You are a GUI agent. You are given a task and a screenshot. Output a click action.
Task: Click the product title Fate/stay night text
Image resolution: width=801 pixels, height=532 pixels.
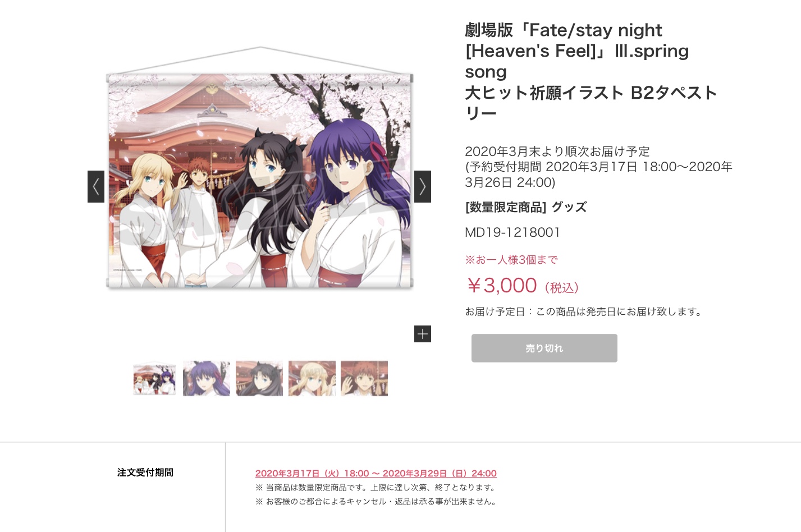[591, 71]
